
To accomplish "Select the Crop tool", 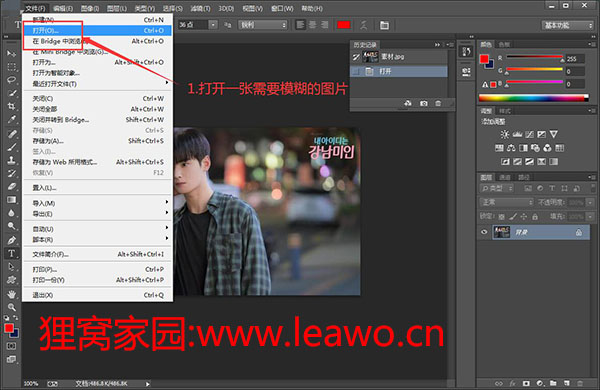I will click(11, 106).
